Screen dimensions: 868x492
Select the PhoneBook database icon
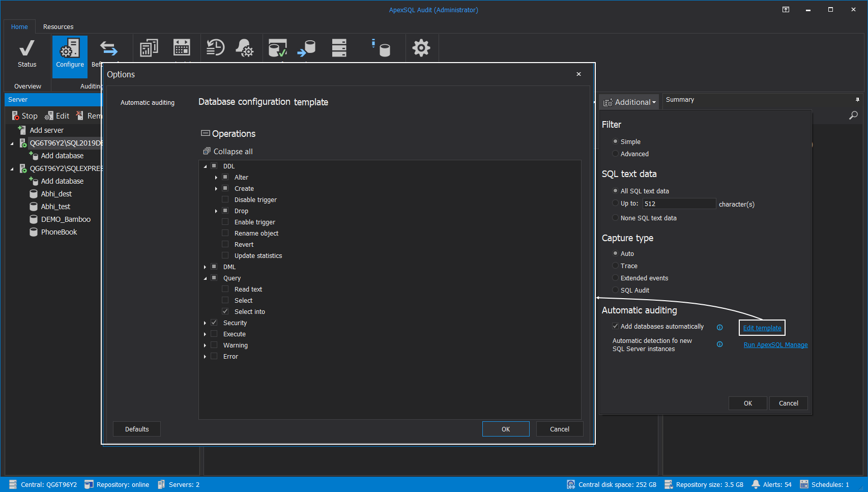[x=34, y=232]
